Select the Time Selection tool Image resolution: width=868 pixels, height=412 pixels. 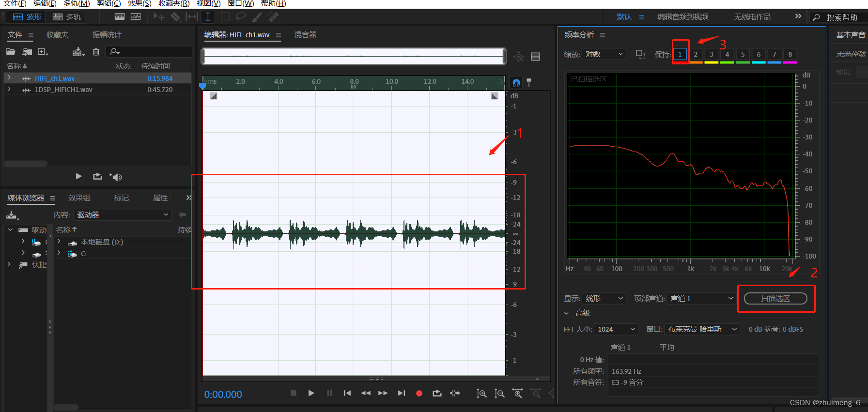tap(208, 17)
